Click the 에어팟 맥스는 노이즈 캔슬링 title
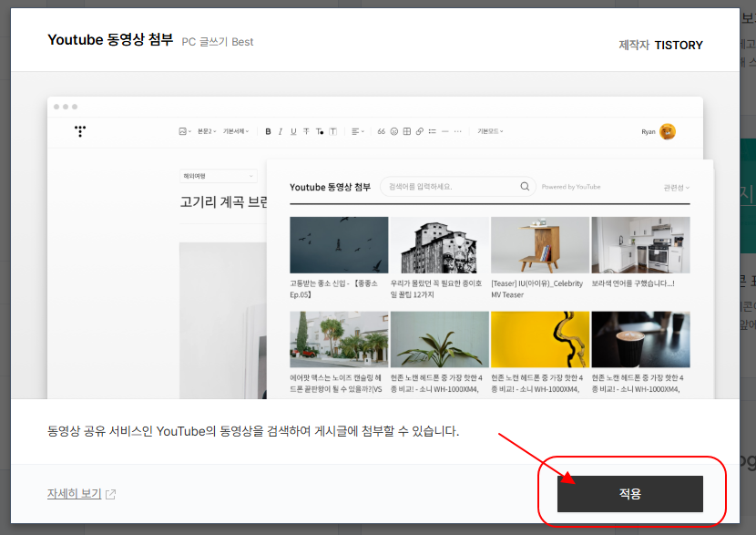Screen dimensions: 756x535 pyautogui.click(x=335, y=383)
